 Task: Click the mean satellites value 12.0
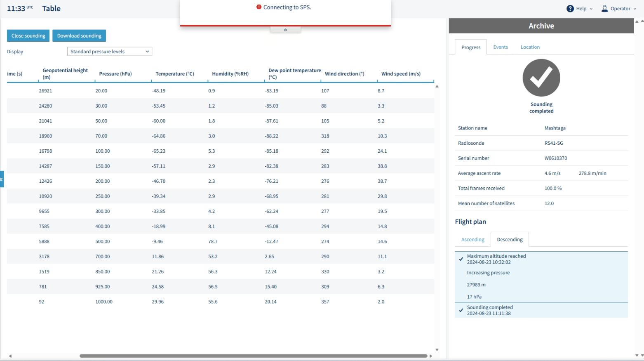[x=549, y=203]
